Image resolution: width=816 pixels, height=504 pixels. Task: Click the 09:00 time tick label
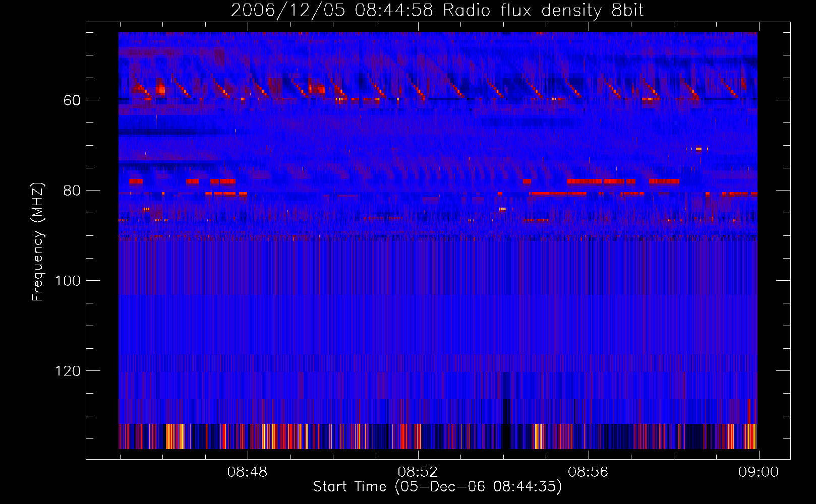(x=759, y=472)
